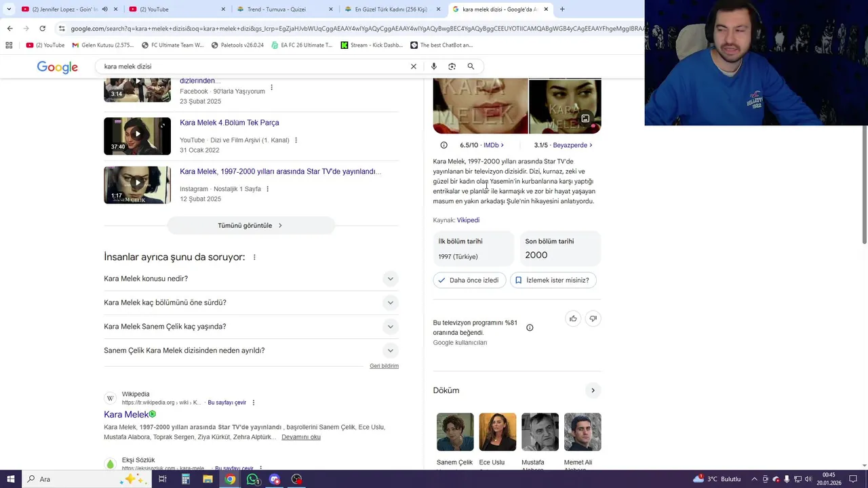Image resolution: width=868 pixels, height=488 pixels.
Task: Open the tab search dropdown arrow
Action: click(9, 9)
